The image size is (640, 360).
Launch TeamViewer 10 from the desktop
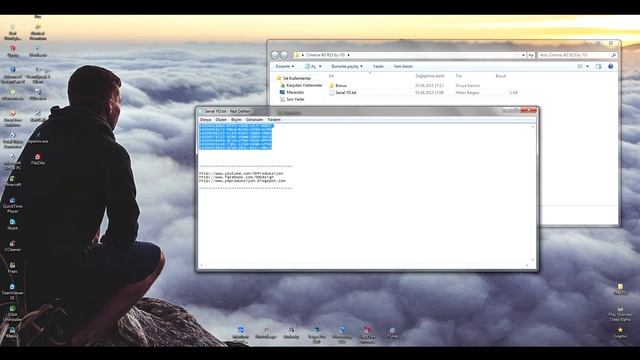[13, 292]
